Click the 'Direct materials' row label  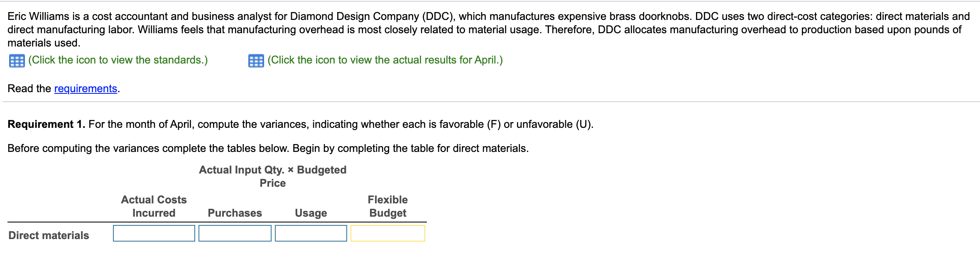[x=49, y=235]
